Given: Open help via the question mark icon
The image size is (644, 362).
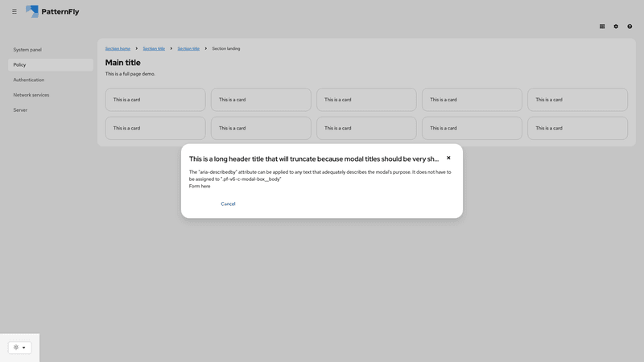Looking at the screenshot, I should 630,27.
